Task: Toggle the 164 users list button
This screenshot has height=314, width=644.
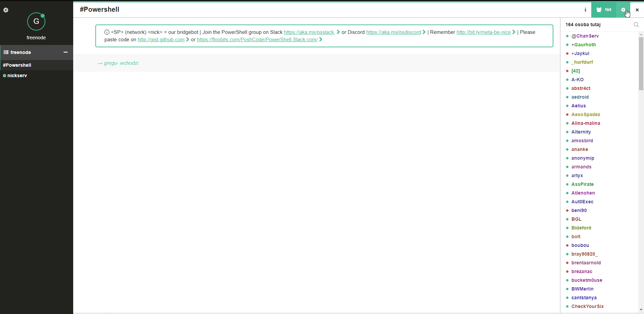Action: (x=604, y=10)
